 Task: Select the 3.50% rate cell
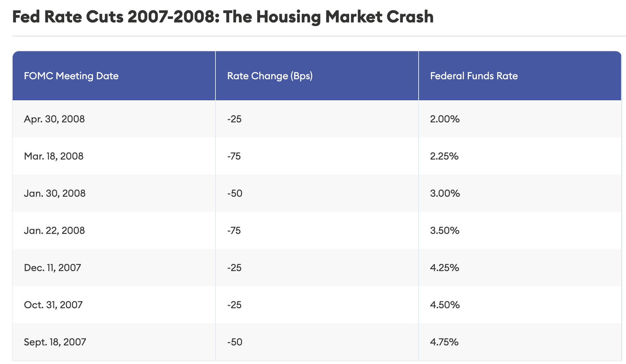(445, 230)
